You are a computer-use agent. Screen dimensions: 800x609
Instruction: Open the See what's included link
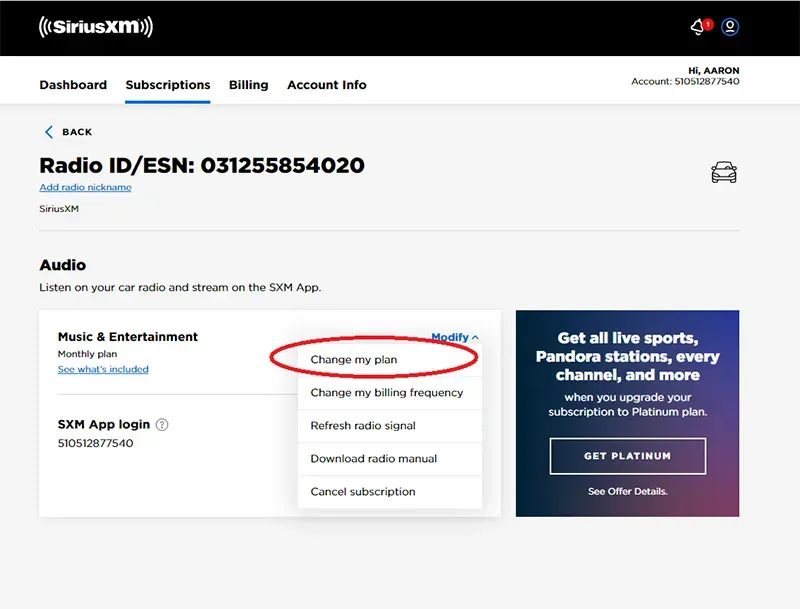(x=103, y=369)
